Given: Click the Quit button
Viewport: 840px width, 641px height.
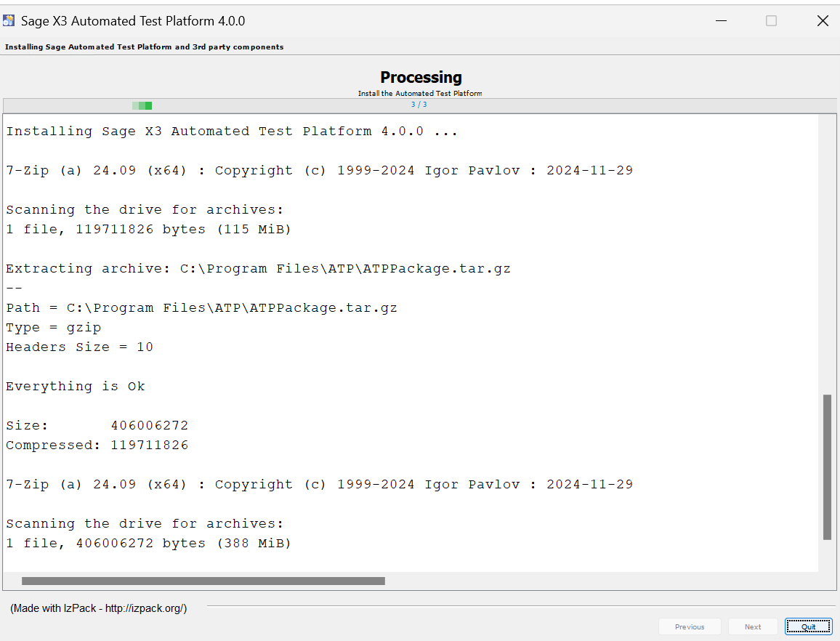Looking at the screenshot, I should (808, 626).
